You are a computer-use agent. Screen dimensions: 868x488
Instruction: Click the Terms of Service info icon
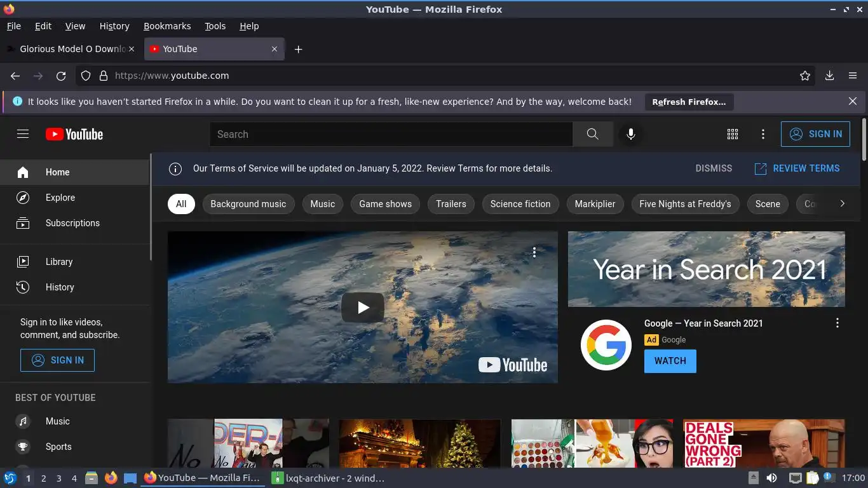(175, 168)
